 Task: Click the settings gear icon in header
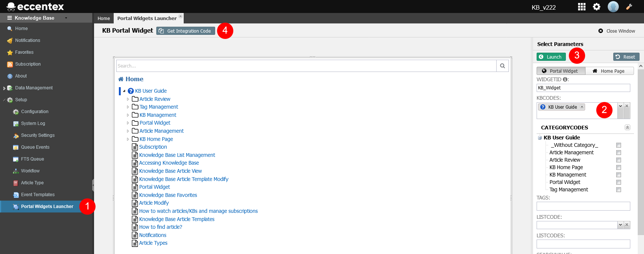coord(597,7)
